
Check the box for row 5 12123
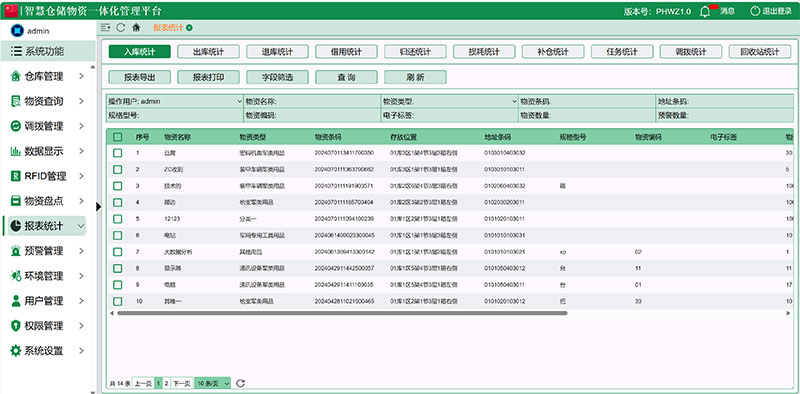pos(118,218)
